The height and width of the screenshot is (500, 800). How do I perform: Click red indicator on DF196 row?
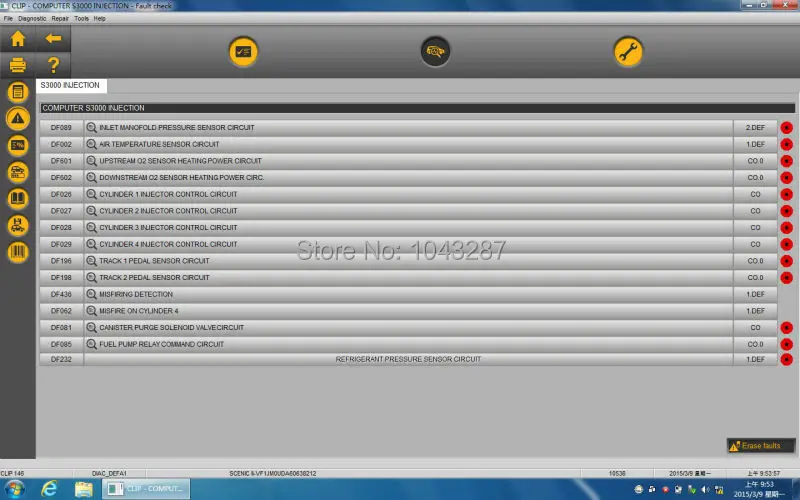[786, 261]
